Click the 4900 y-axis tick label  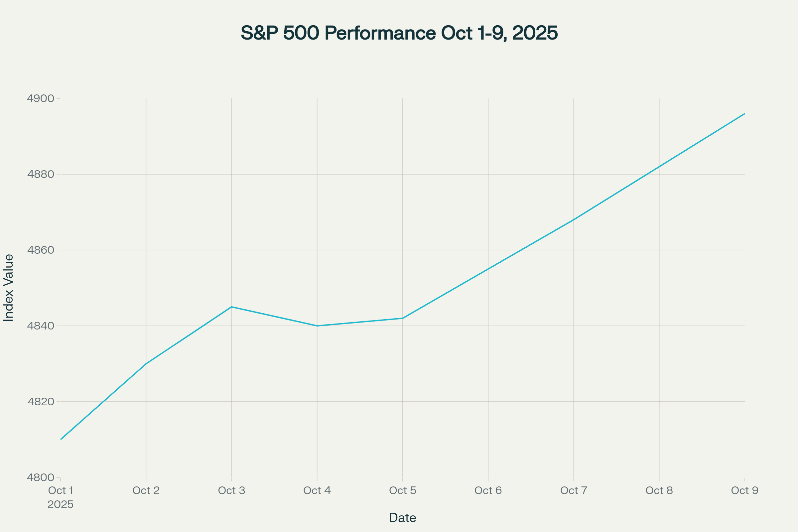pyautogui.click(x=41, y=98)
